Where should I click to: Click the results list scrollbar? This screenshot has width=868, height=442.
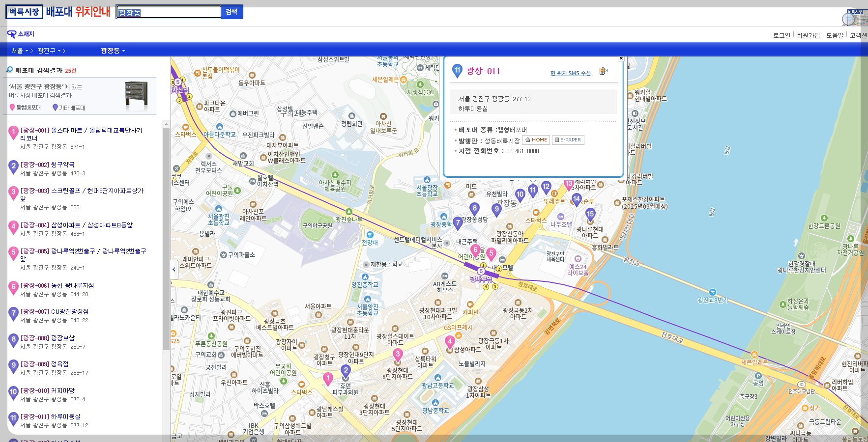pos(166,239)
